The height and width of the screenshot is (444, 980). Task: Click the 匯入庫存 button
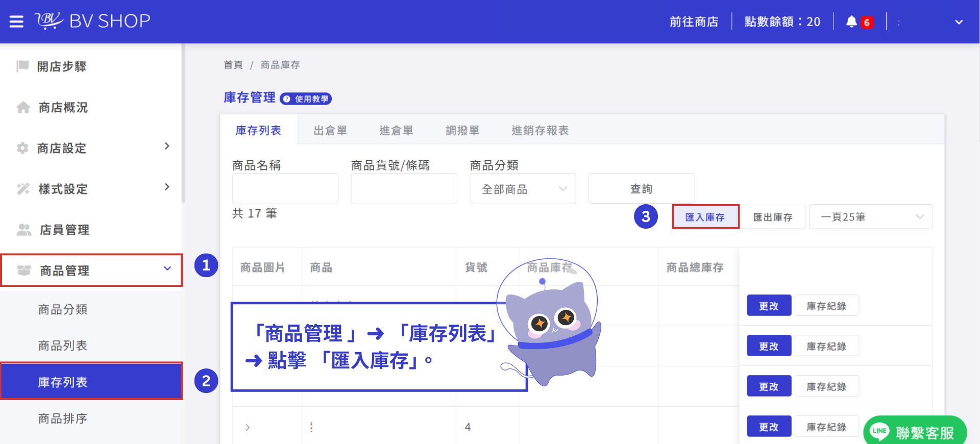[x=705, y=217]
